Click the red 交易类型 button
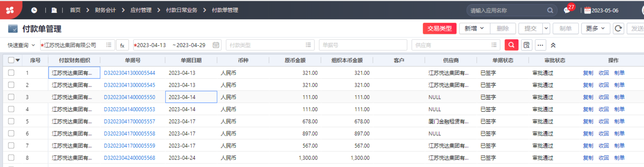The width and height of the screenshot is (644, 167). [x=440, y=28]
